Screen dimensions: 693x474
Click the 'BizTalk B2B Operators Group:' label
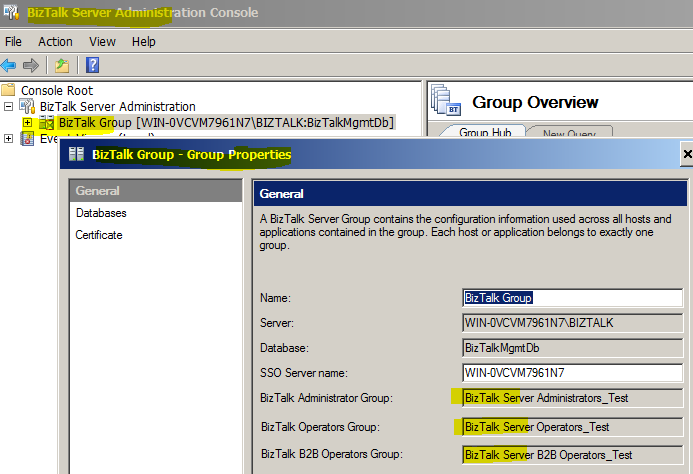point(332,454)
